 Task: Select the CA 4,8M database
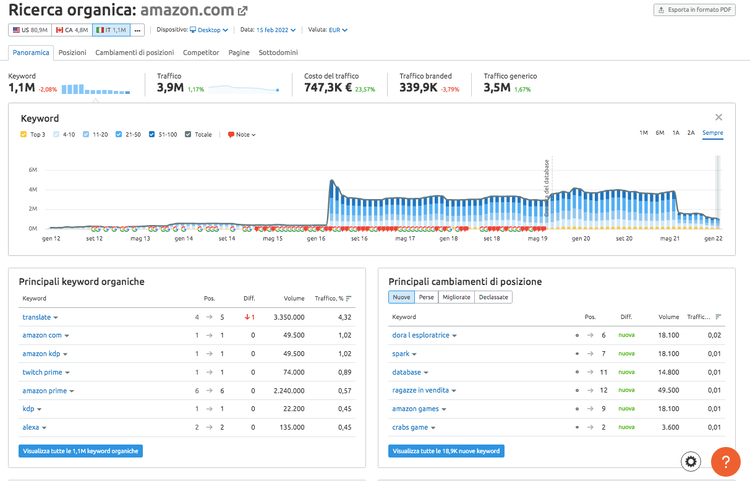[x=72, y=30]
